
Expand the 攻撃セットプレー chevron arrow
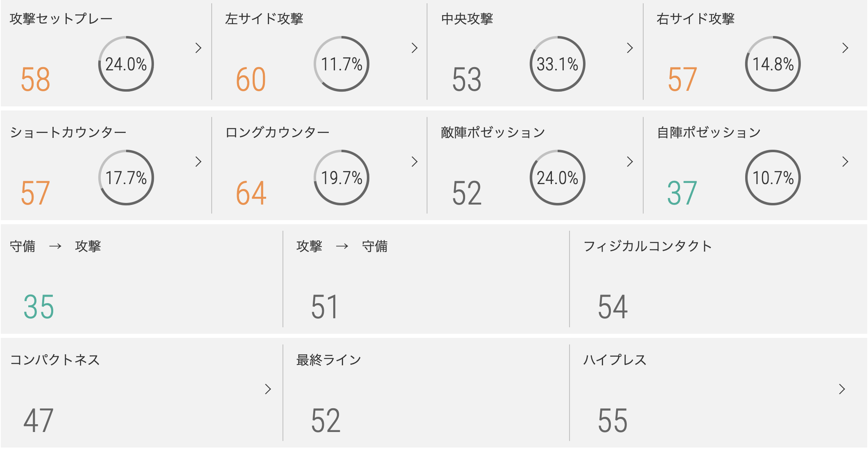199,48
